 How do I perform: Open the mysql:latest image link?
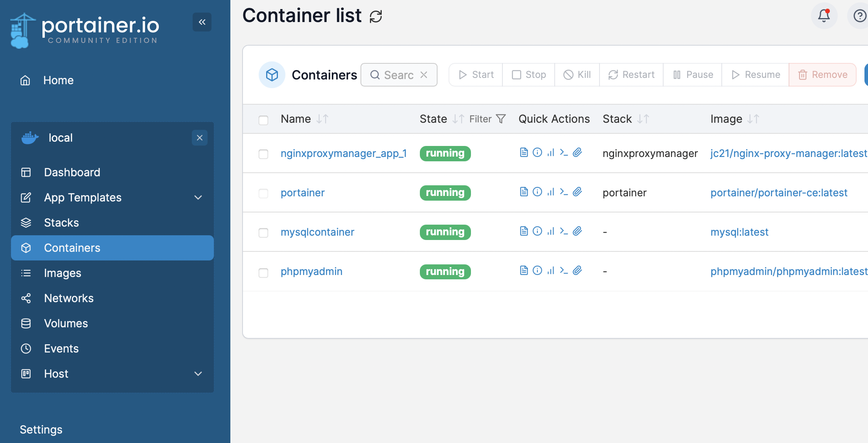pyautogui.click(x=739, y=232)
